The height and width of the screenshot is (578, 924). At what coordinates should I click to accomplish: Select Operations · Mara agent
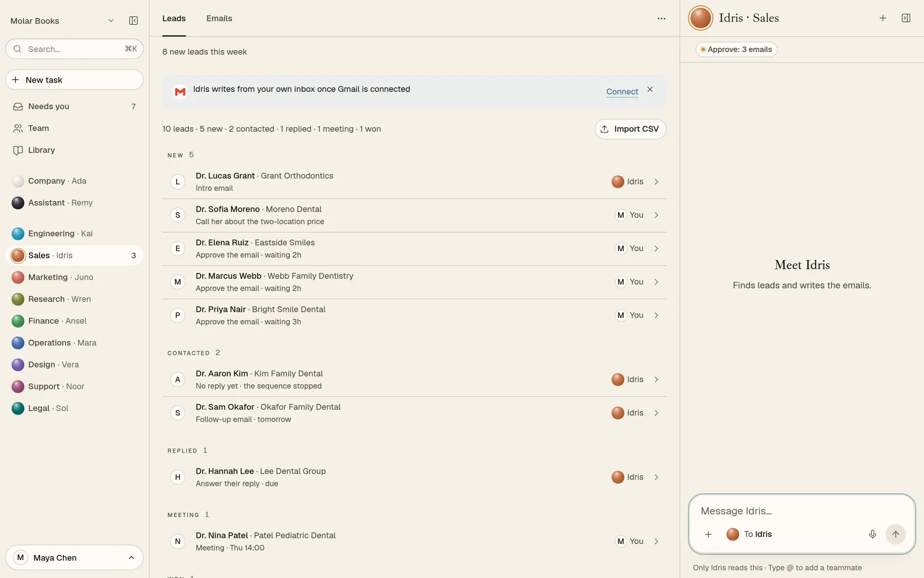point(74,343)
